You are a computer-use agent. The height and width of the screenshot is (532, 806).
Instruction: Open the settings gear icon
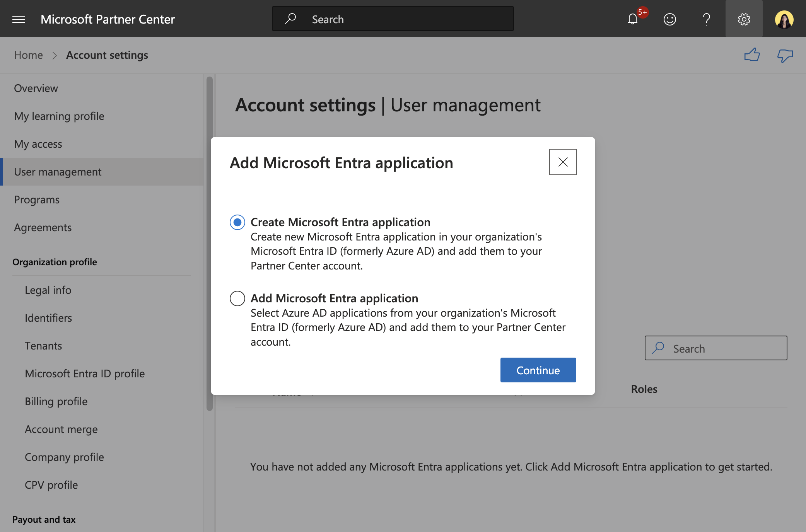pos(744,19)
